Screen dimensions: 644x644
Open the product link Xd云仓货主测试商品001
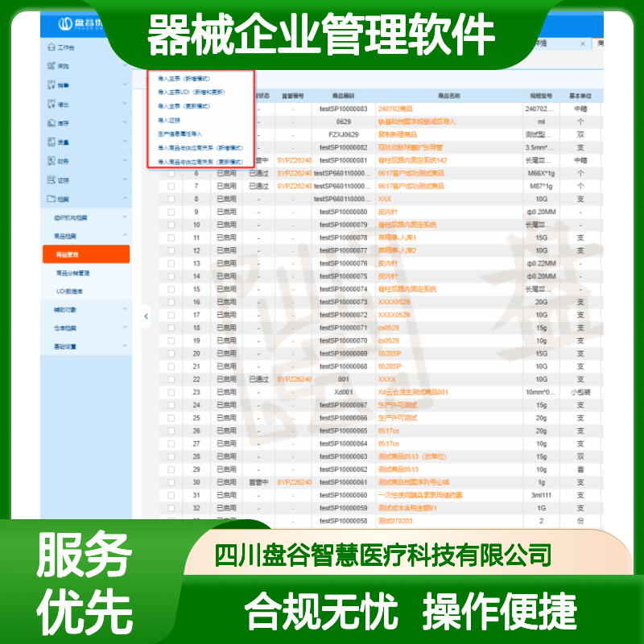tap(413, 392)
